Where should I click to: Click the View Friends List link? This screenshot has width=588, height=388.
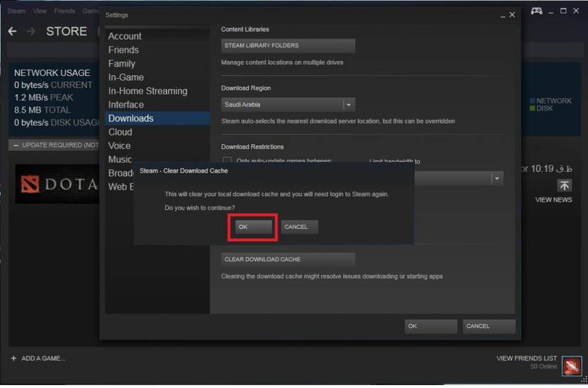coord(526,360)
